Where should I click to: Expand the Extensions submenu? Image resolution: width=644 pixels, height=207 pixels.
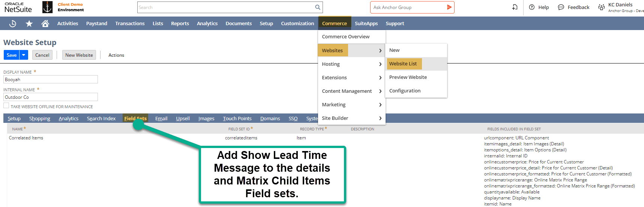(x=351, y=77)
